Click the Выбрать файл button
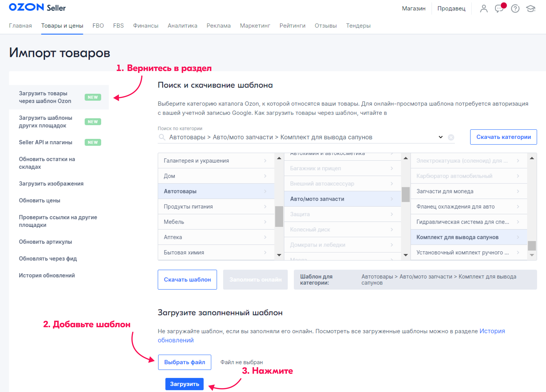 [x=184, y=362]
